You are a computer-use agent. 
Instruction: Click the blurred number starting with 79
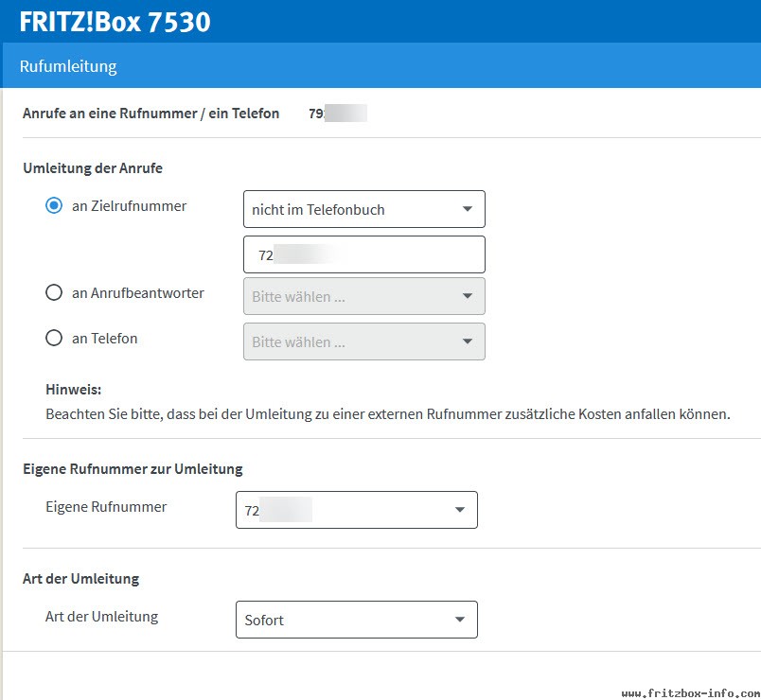pos(338,114)
